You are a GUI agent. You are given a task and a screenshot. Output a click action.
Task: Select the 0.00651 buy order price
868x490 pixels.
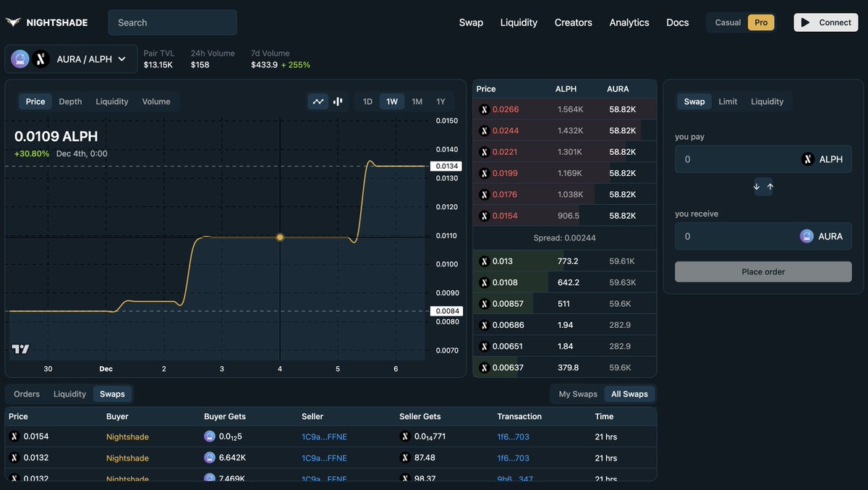pyautogui.click(x=508, y=346)
